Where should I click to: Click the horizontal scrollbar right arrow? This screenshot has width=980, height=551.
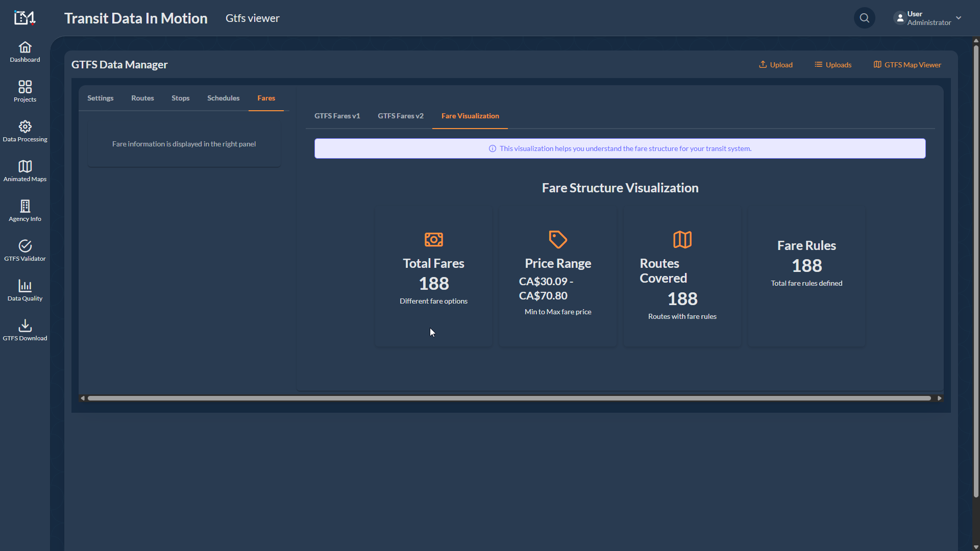pos(939,398)
